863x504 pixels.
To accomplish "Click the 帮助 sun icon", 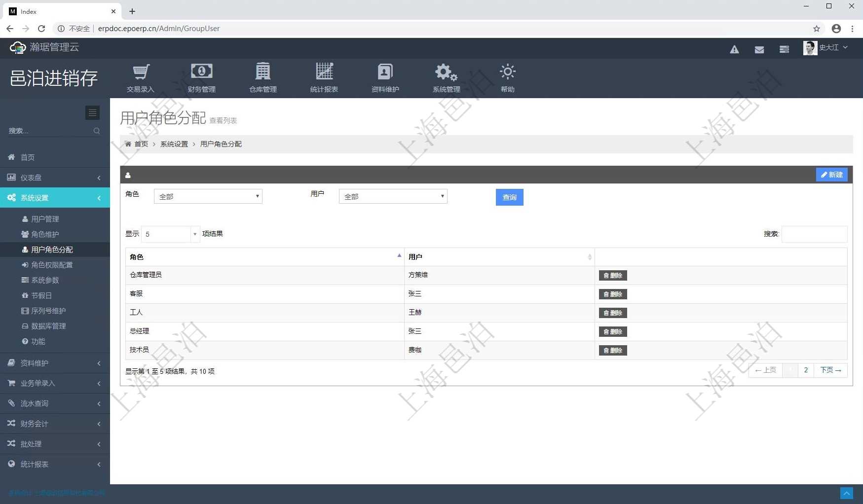I will 507,72.
